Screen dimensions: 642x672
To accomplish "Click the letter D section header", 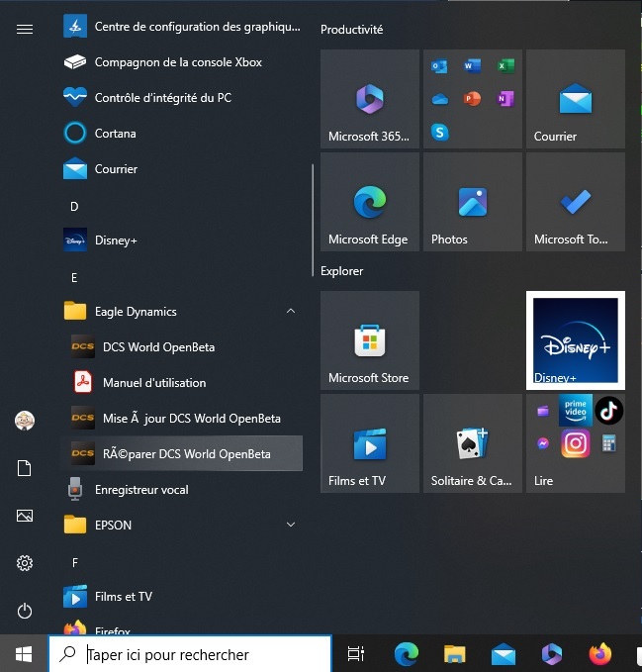I will [x=74, y=207].
